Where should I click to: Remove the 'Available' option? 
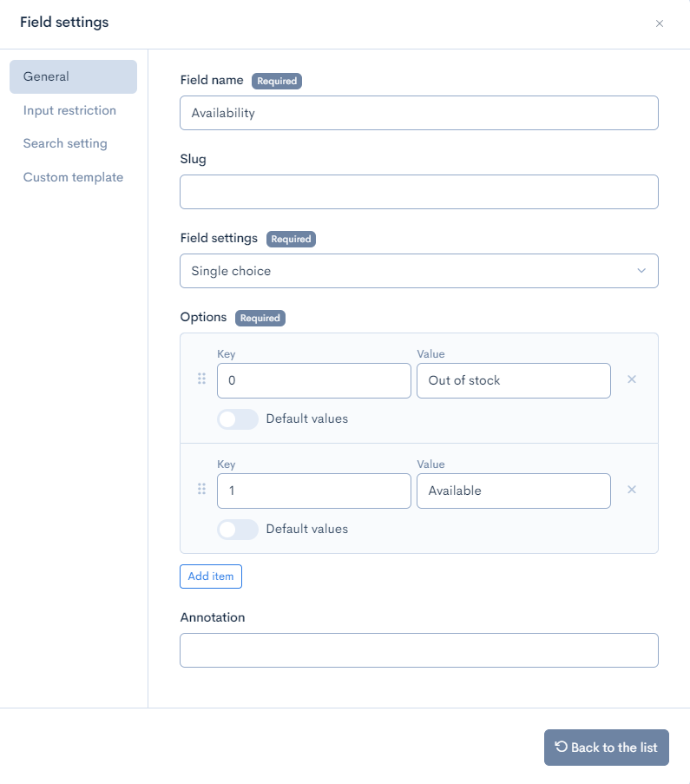pos(632,489)
